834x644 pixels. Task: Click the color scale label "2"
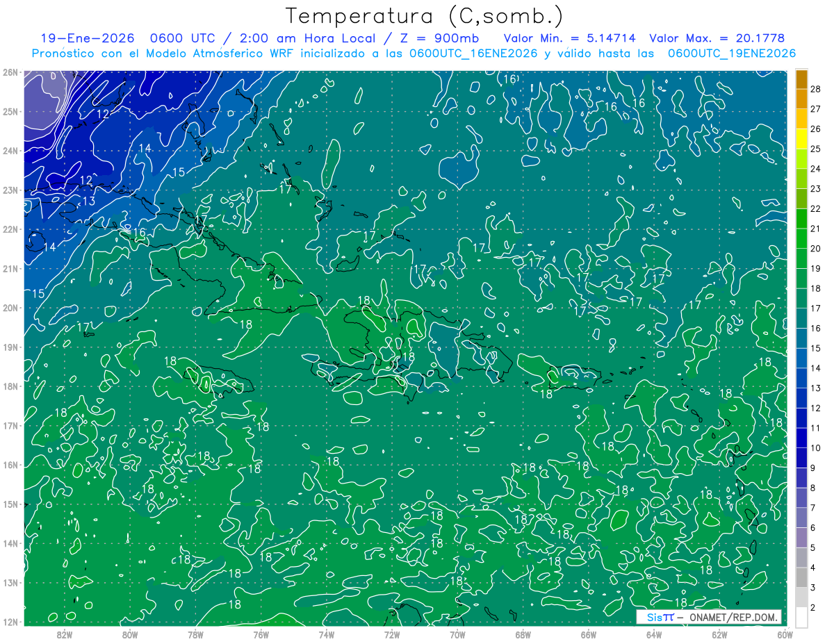(813, 607)
